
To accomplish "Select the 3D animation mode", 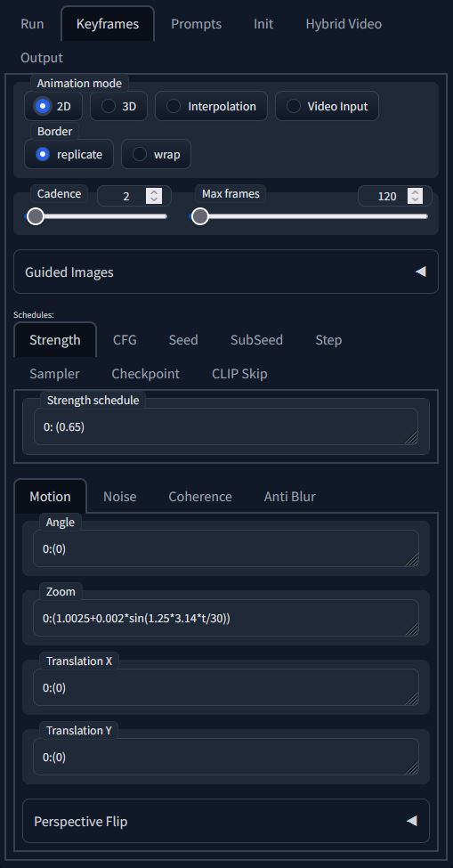I will point(119,106).
